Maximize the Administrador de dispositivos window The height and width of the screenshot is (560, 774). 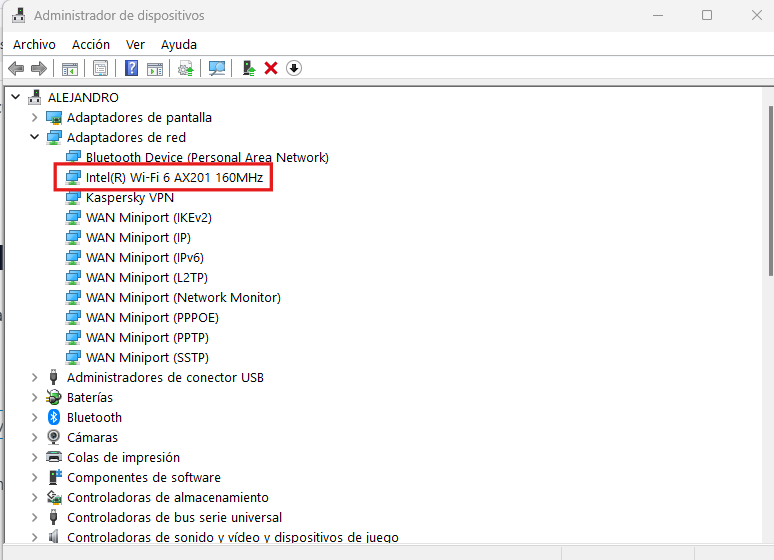[x=707, y=15]
